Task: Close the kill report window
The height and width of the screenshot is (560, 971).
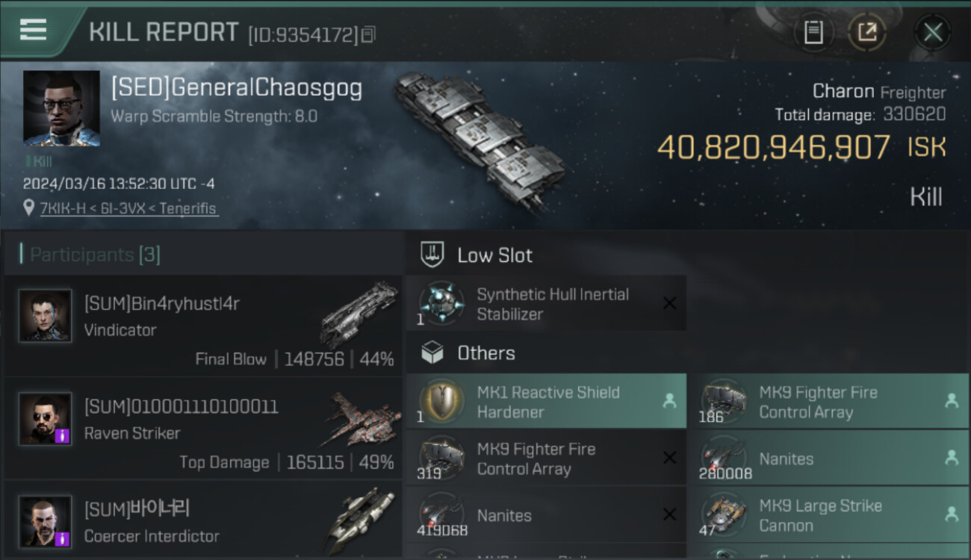Action: coord(932,32)
